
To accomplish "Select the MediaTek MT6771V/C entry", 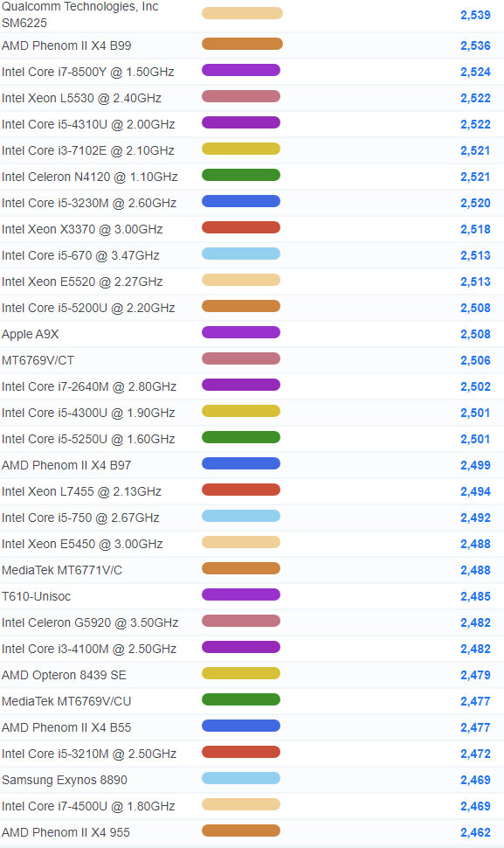I will 62,570.
